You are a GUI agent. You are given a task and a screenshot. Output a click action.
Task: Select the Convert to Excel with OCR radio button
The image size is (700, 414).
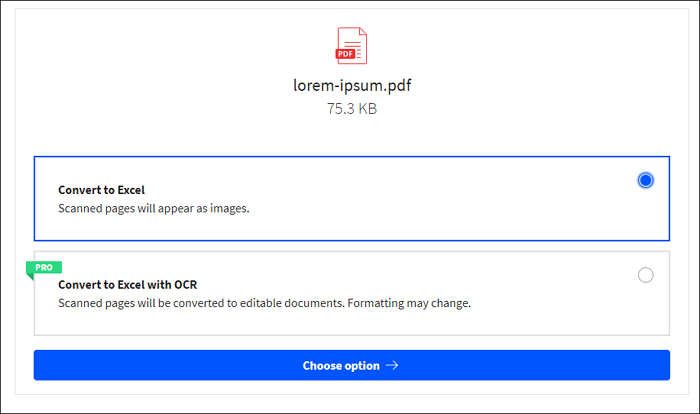tap(645, 275)
